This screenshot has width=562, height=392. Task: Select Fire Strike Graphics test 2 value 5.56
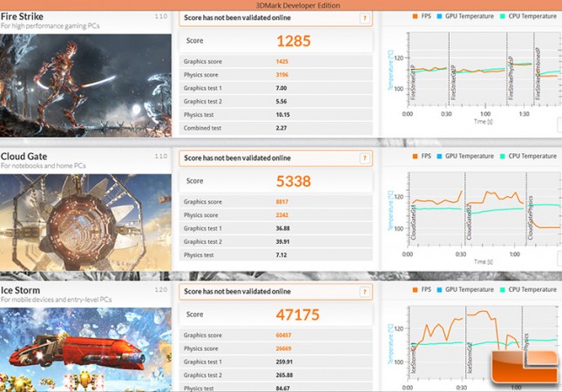281,101
